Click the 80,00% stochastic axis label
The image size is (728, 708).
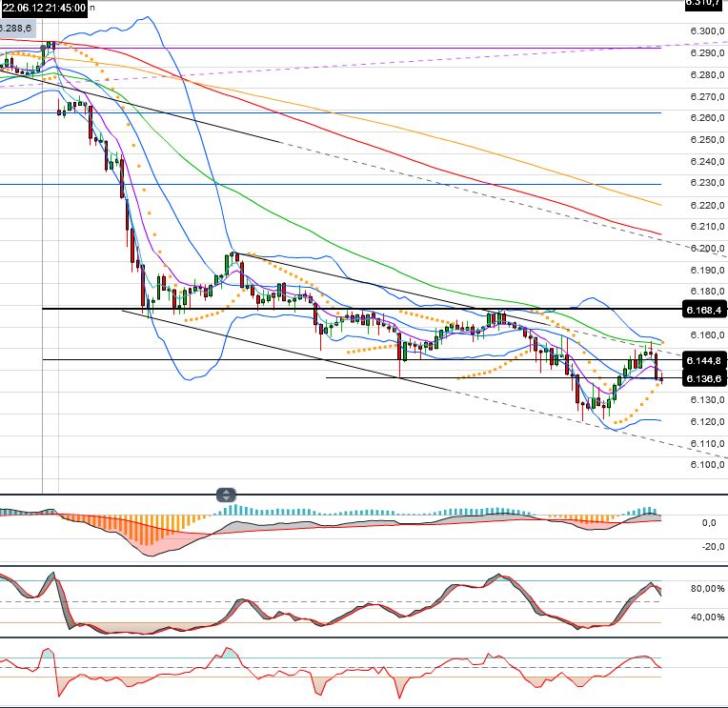[707, 589]
